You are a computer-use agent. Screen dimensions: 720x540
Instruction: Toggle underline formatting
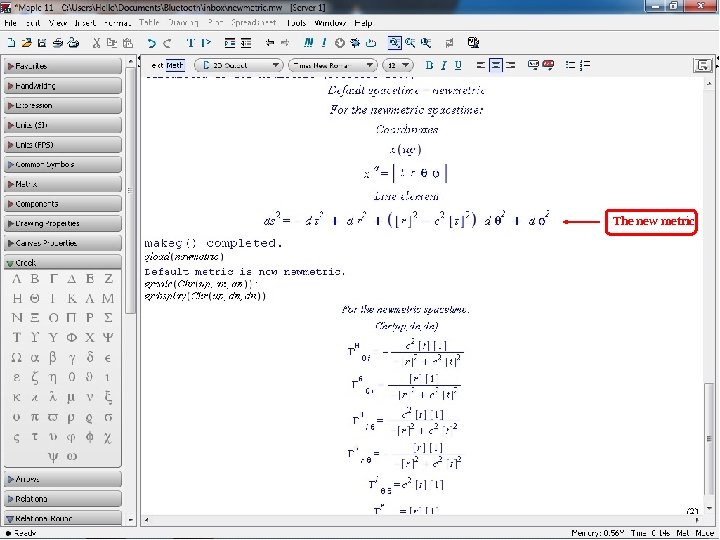point(458,65)
